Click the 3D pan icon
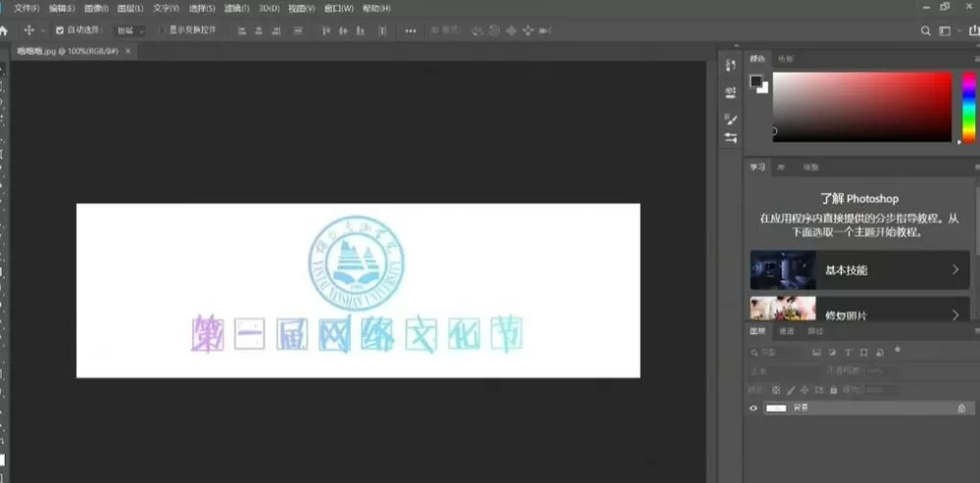 [512, 30]
